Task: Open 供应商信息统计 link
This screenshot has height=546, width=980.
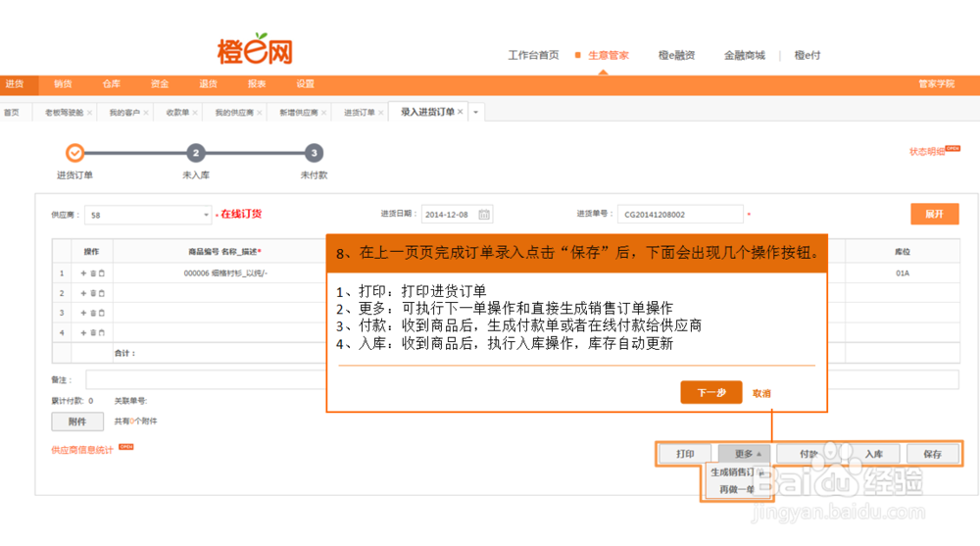Action: (x=82, y=450)
